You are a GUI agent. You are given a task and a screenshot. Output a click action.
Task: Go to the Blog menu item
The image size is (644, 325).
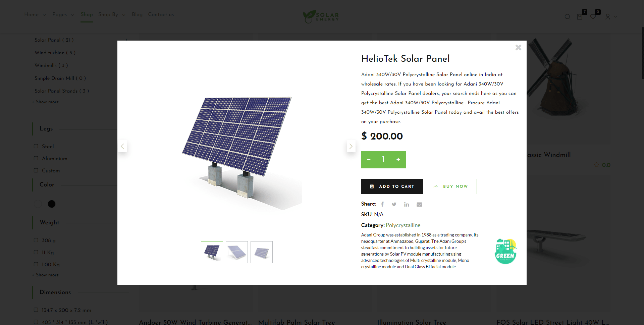[137, 14]
